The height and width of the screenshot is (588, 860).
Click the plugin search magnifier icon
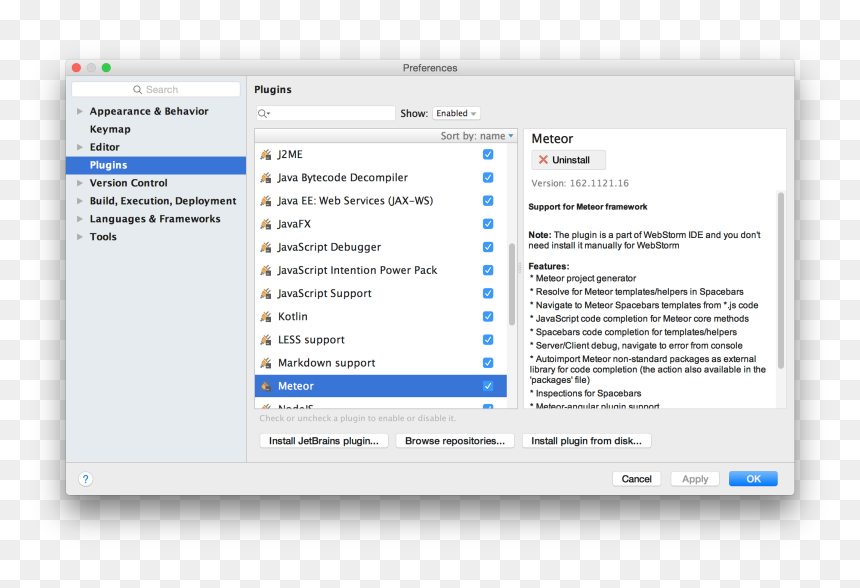coord(264,114)
